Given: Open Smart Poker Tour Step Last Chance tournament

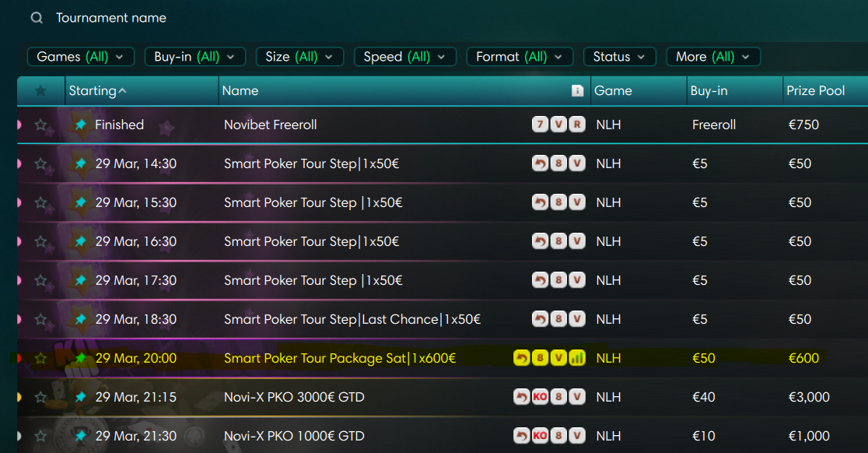Looking at the screenshot, I should click(x=352, y=319).
